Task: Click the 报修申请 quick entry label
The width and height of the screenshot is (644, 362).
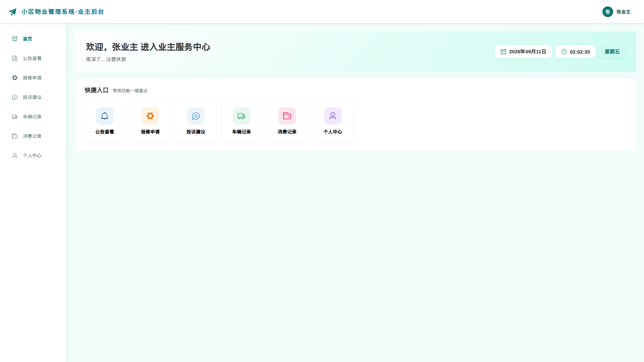Action: point(150,132)
